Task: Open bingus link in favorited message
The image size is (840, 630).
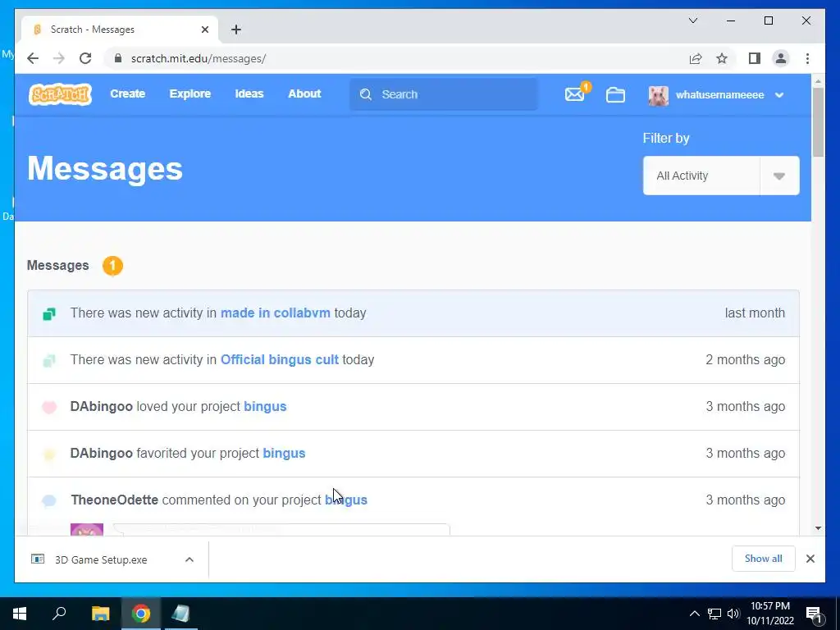Action: pyautogui.click(x=284, y=453)
